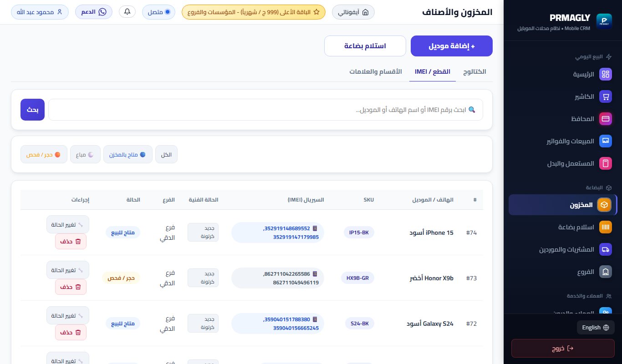Filter by حجر / فحص chip
This screenshot has height=364, width=622.
click(x=44, y=154)
